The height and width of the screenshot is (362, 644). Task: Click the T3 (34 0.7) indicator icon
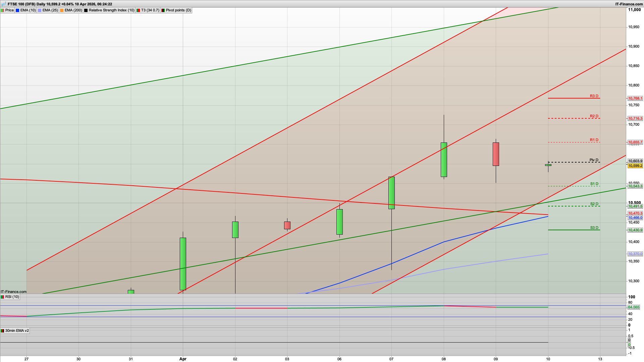[x=138, y=10]
